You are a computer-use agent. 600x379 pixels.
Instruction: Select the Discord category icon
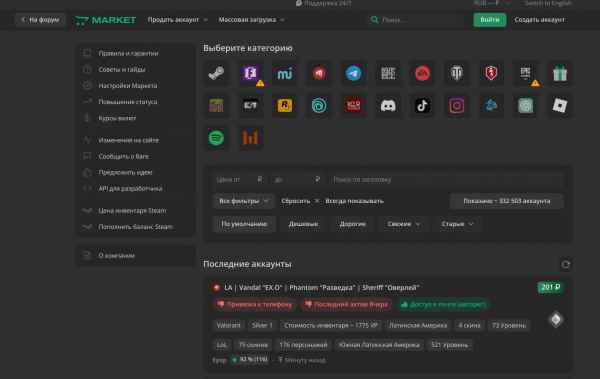pyautogui.click(x=388, y=105)
